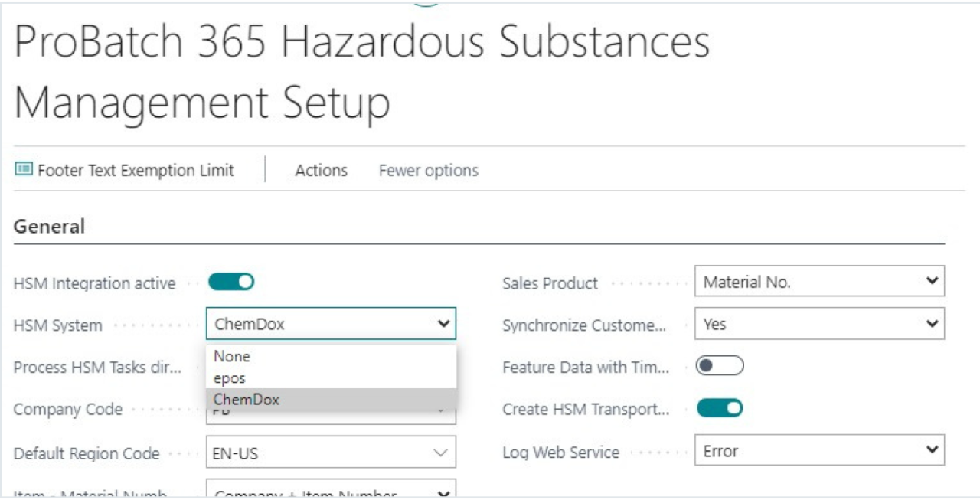
Task: Open Log Web Service dropdown
Action: click(819, 451)
